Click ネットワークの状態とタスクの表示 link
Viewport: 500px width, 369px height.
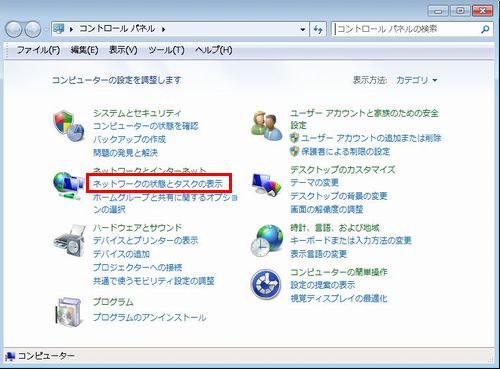click(x=158, y=184)
